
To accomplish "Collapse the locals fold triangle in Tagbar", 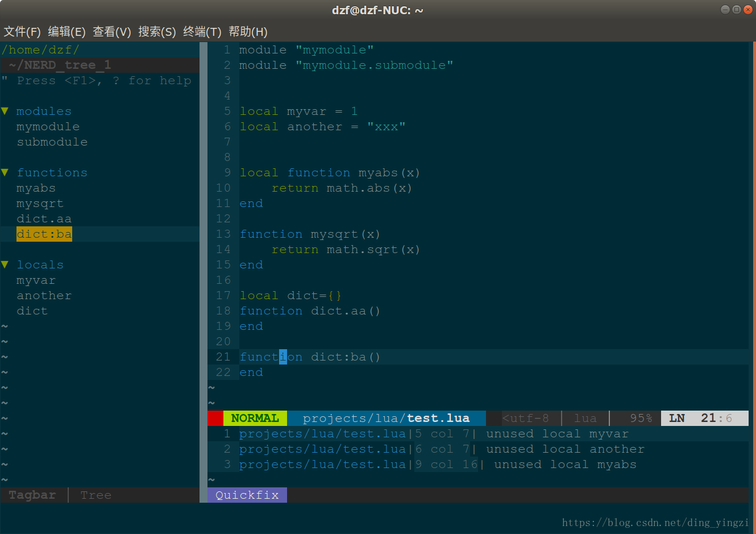I will point(5,265).
